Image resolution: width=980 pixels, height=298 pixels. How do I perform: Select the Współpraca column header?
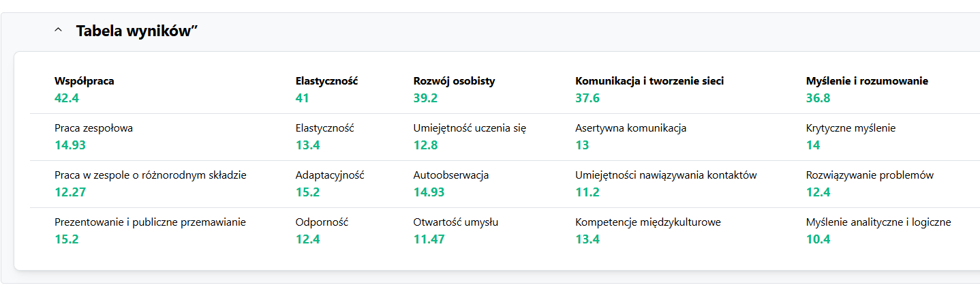[85, 80]
